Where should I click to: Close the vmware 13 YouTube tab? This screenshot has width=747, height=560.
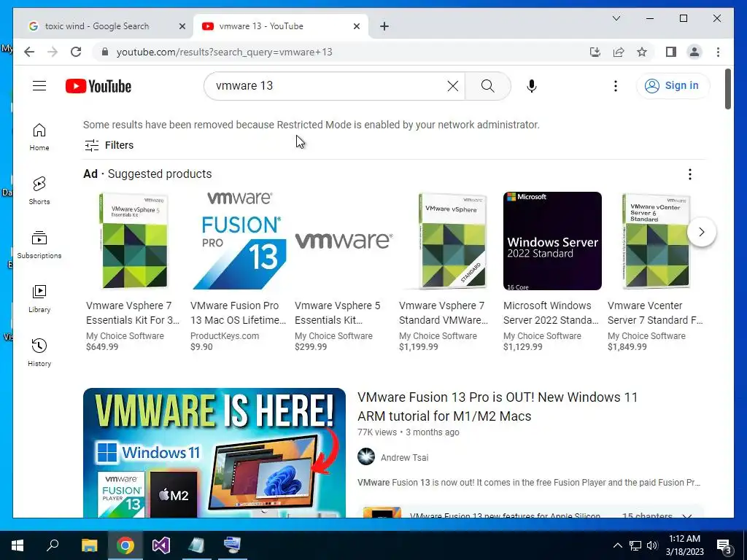tap(356, 26)
